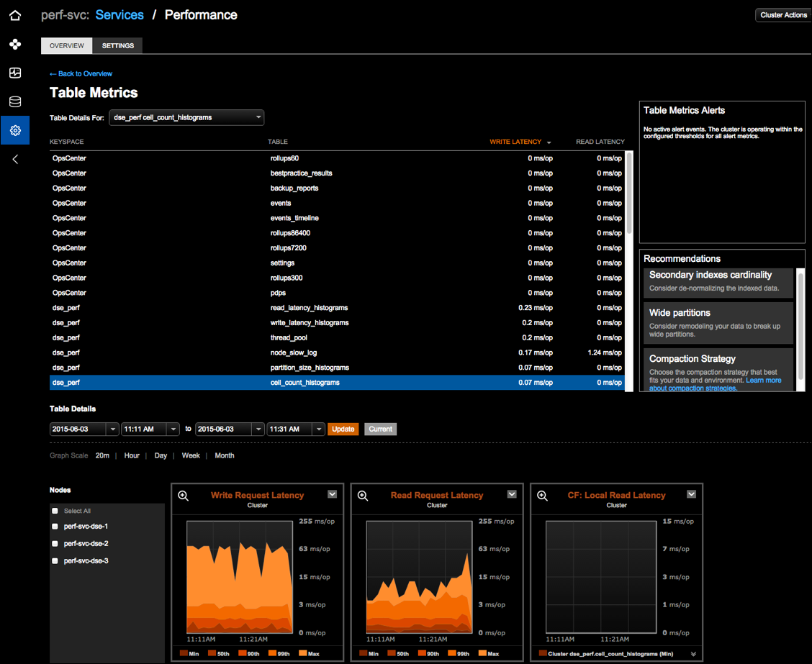Click the database icon in sidebar

[15, 102]
